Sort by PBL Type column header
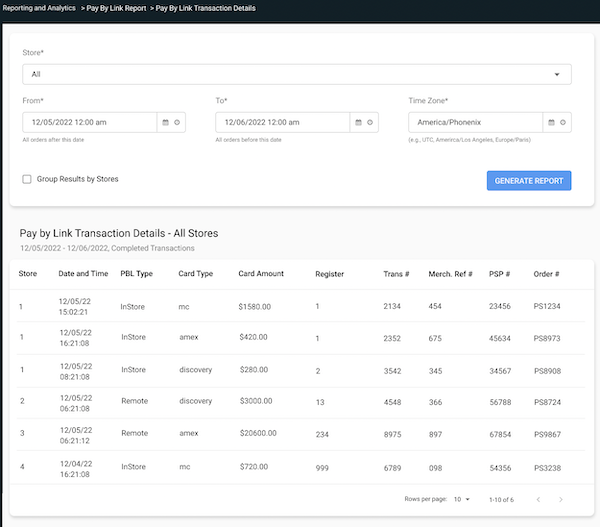The image size is (600, 527). tap(137, 274)
